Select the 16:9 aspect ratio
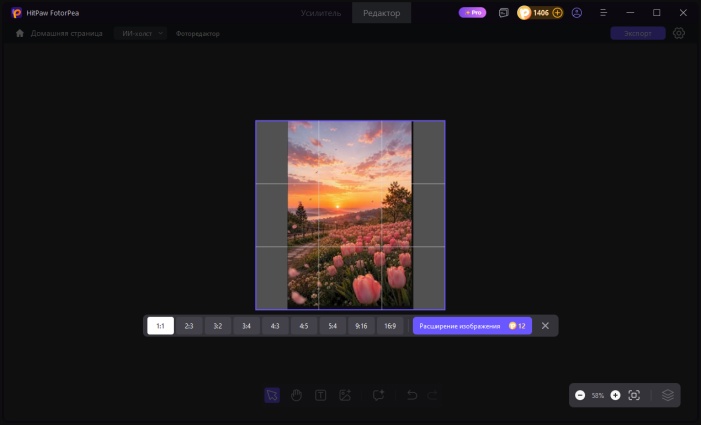701x425 pixels. pos(390,326)
